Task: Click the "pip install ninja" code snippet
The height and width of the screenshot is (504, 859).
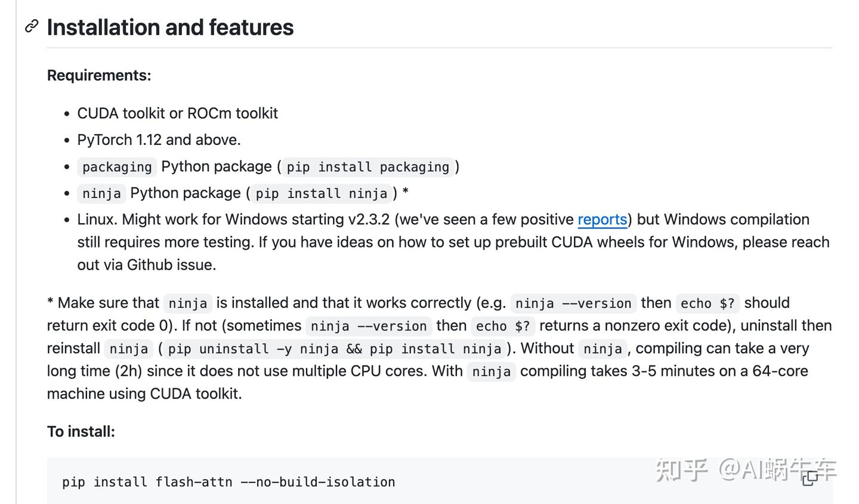Action: click(321, 193)
